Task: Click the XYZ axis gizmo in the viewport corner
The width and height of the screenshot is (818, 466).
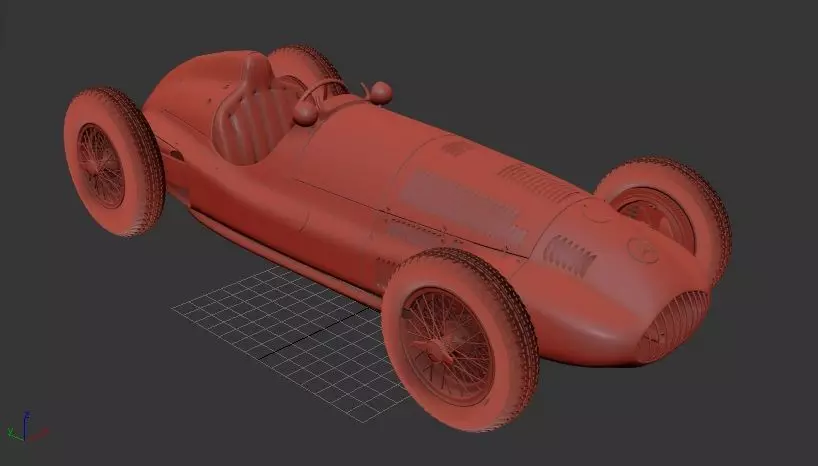Action: click(x=27, y=428)
